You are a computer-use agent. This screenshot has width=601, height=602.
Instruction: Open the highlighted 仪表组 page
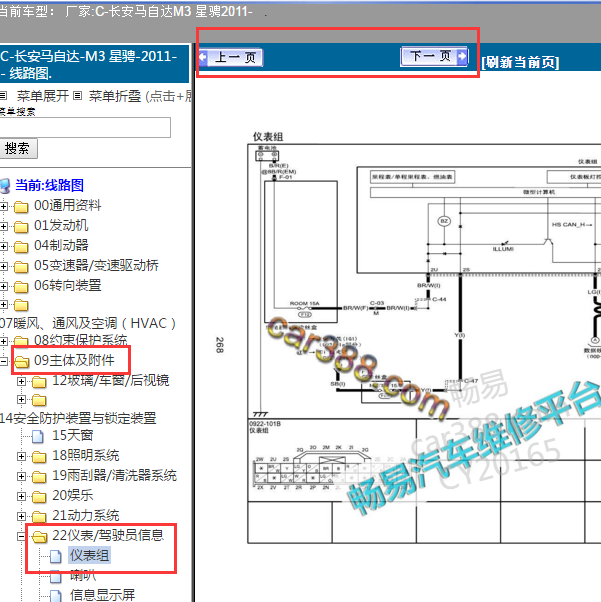(89, 556)
